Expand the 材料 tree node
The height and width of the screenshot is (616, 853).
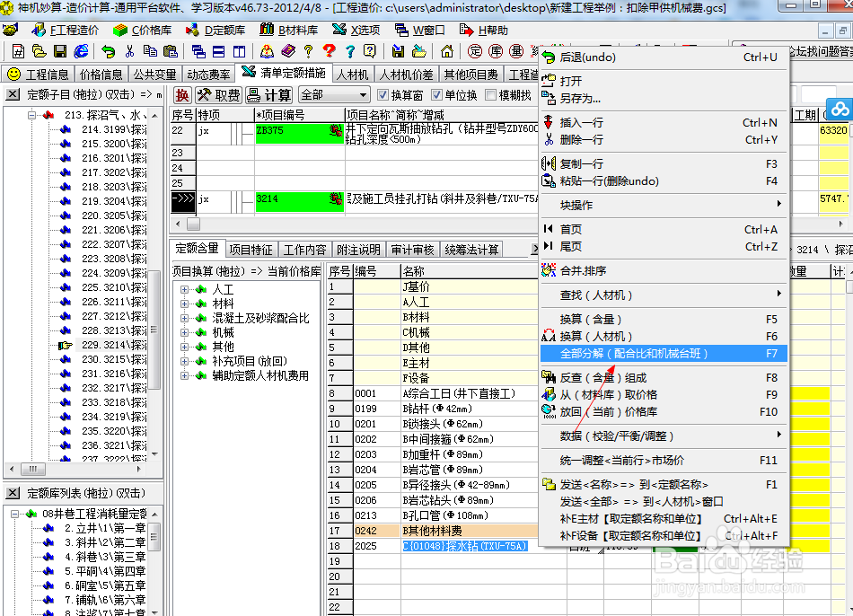(x=184, y=304)
